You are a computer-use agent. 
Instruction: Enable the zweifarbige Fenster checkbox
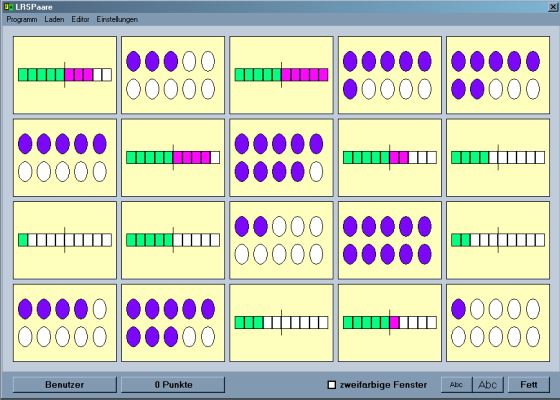332,385
